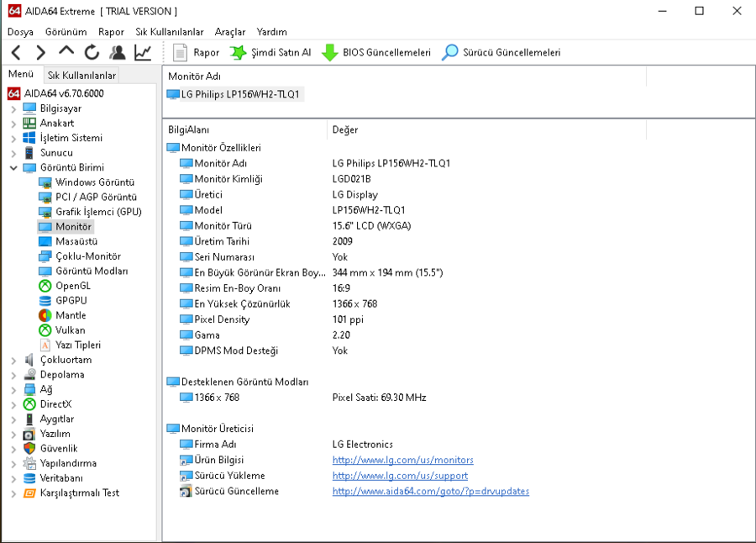The width and height of the screenshot is (756, 543).
Task: Select Masaüstü in the tree
Action: [76, 241]
